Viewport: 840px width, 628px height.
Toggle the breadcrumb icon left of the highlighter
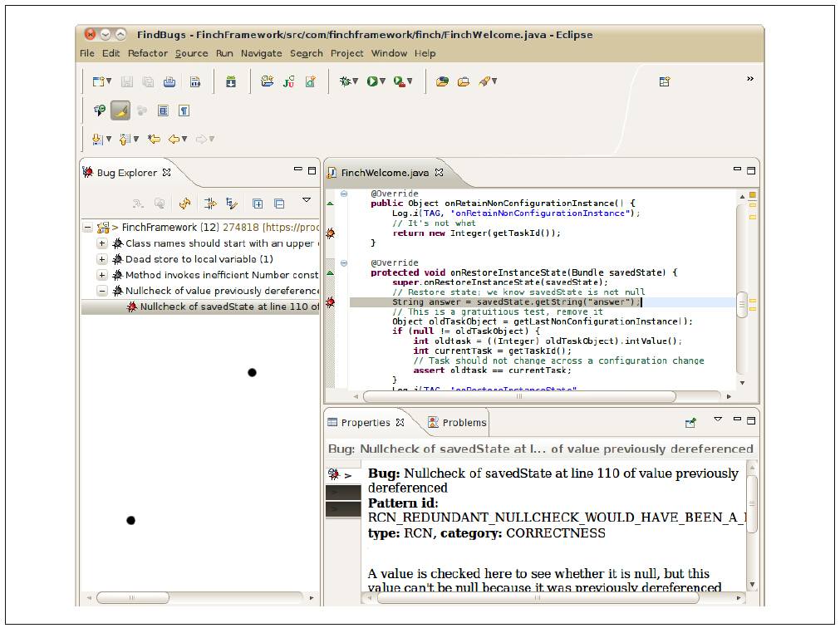point(99,110)
